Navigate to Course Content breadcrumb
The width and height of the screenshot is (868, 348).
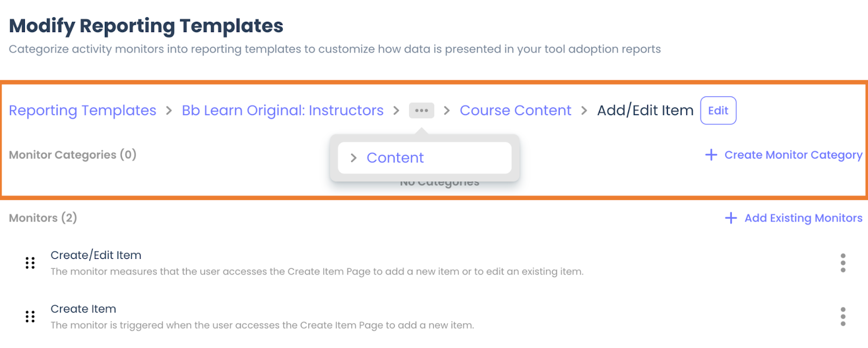515,110
